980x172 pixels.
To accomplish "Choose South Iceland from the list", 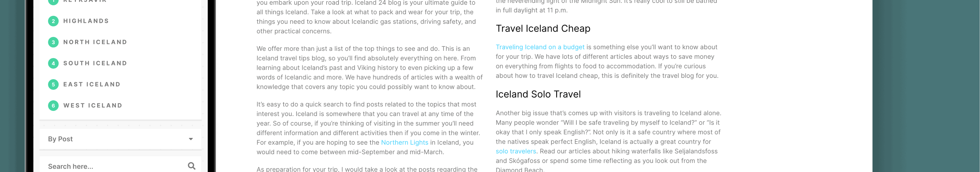I will point(95,63).
